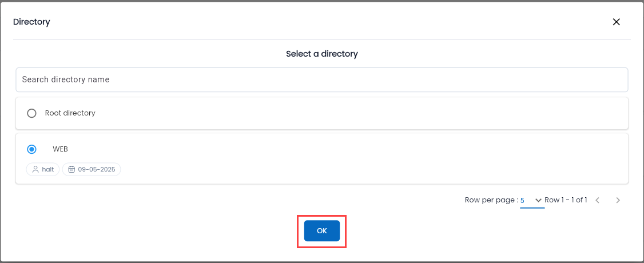Click the 09-05-2025 date chip
The width and height of the screenshot is (644, 263).
point(91,169)
